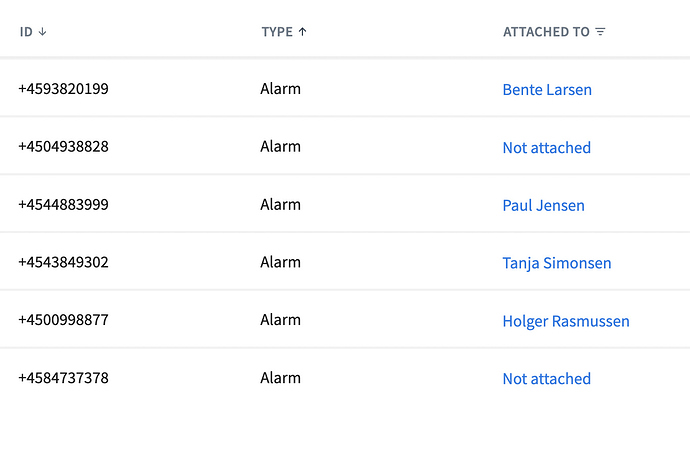Open the Paul Jensen link

(543, 206)
